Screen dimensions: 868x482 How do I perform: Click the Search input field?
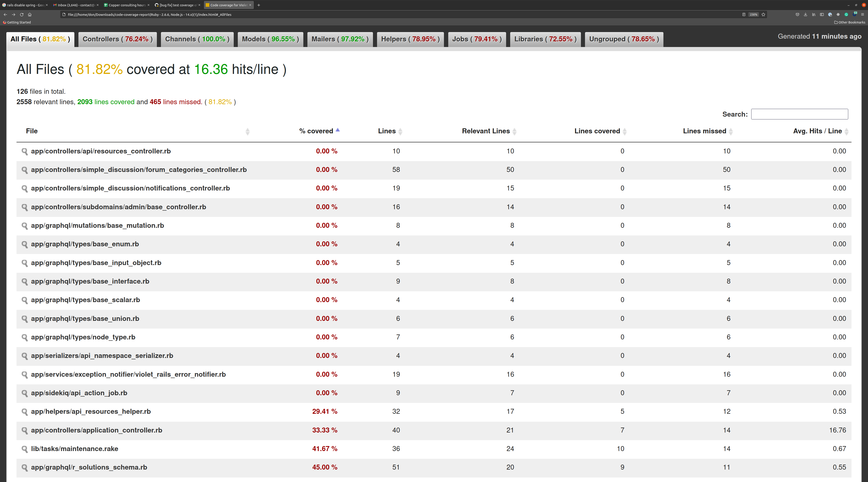(x=799, y=114)
